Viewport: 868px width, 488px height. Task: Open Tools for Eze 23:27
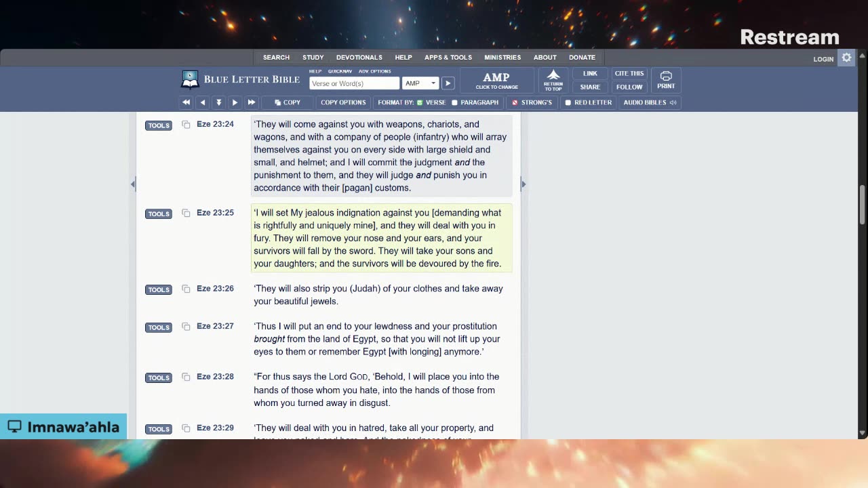point(159,327)
